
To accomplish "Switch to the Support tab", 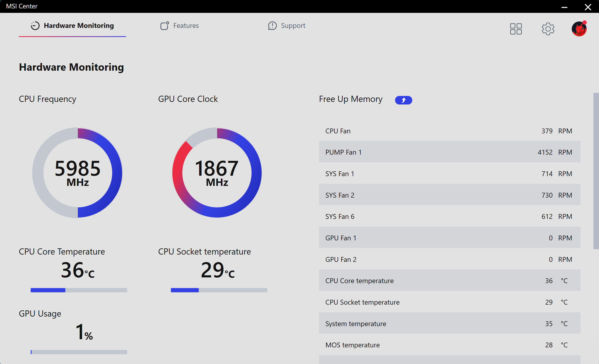I will pos(293,25).
